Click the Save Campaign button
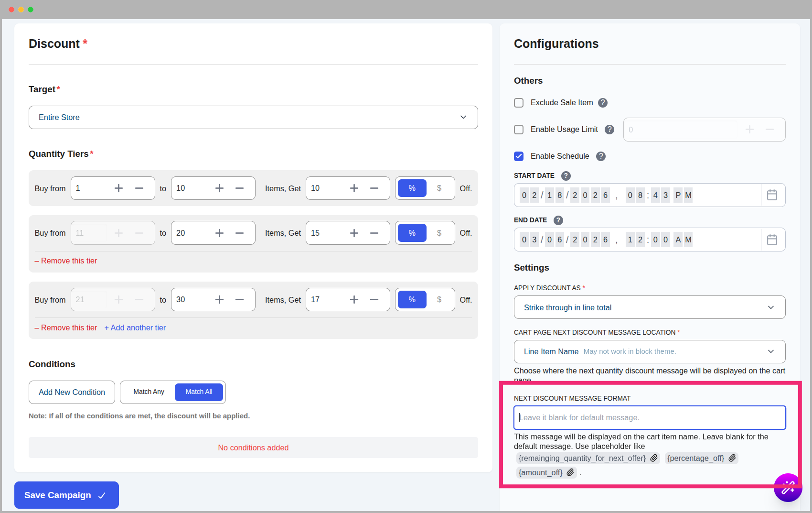 (x=66, y=495)
